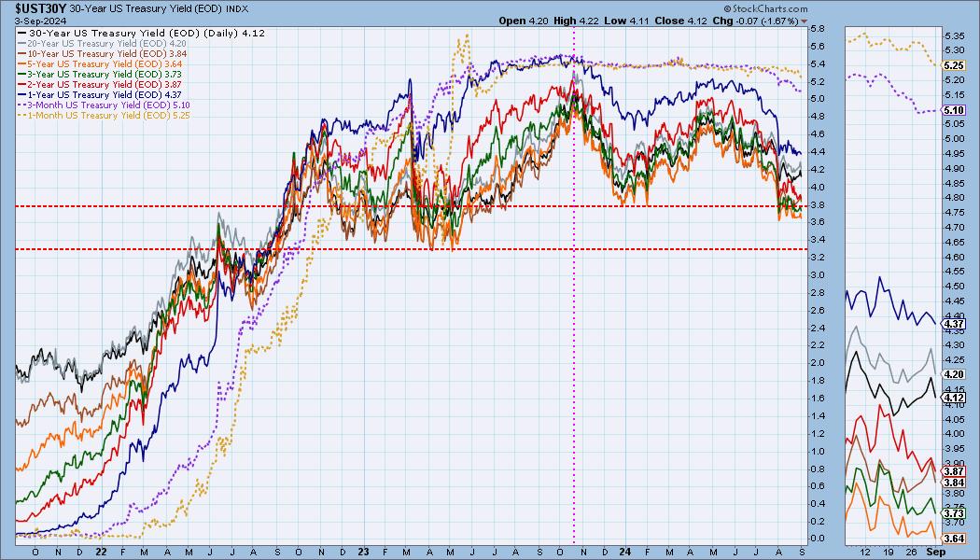The image size is (980, 560).
Task: Click the 12 date label on right panel axis
Action: click(x=865, y=552)
